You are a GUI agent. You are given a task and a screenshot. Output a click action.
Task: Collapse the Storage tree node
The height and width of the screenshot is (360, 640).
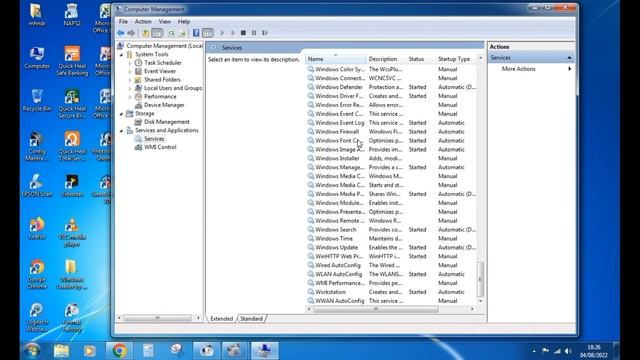pyautogui.click(x=121, y=114)
